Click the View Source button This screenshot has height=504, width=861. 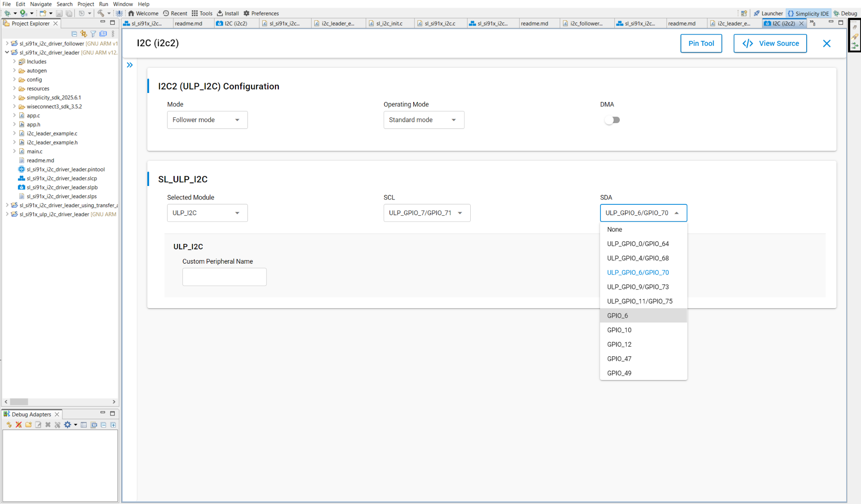[770, 44]
